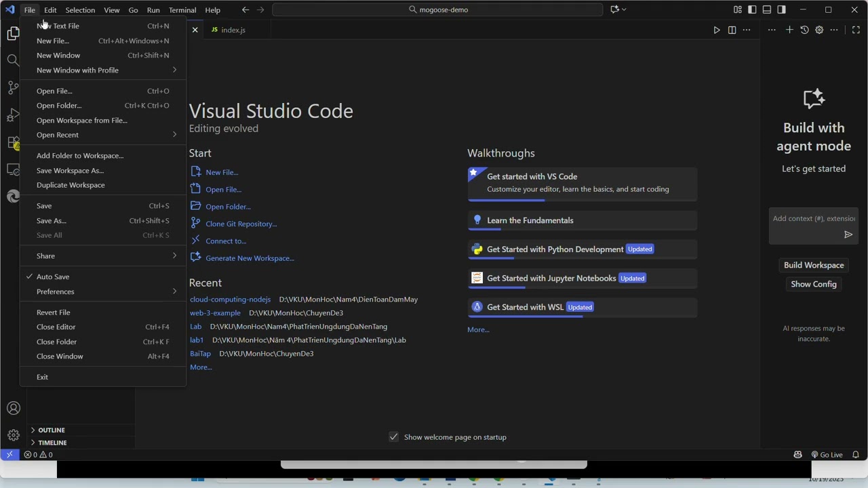Open Get Started with WSL walkthrough
This screenshot has width=868, height=488.
click(583, 307)
